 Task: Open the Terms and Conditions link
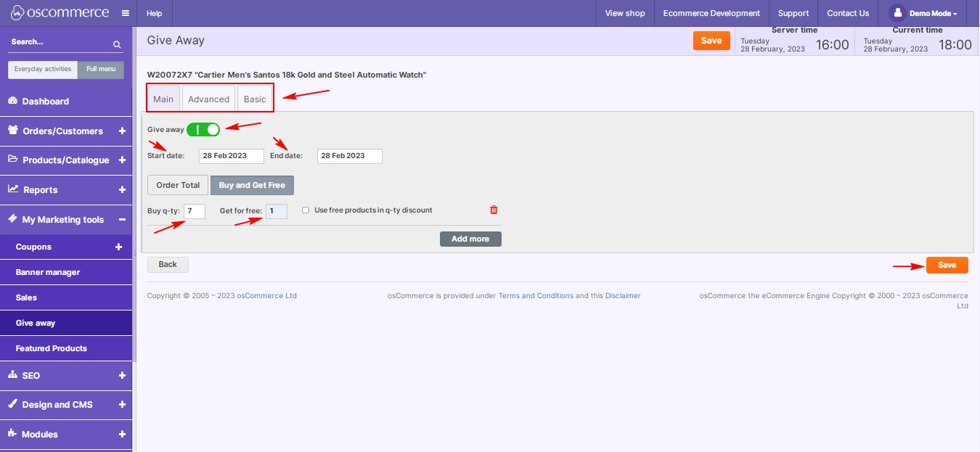coord(536,295)
